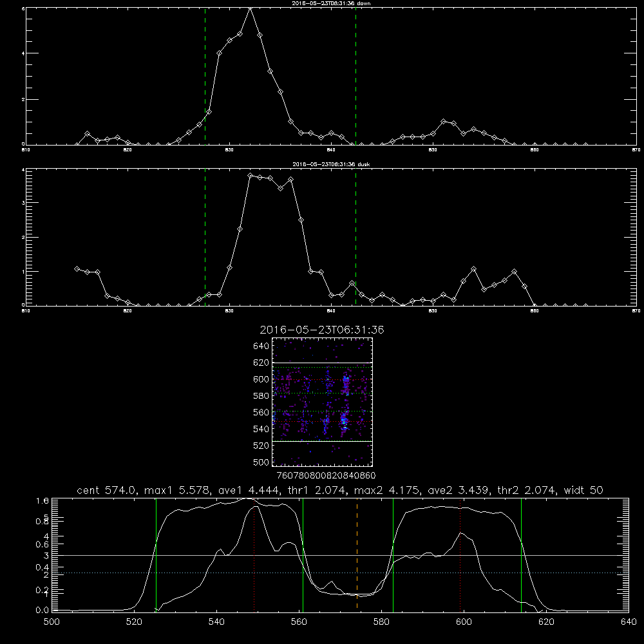Click the '540' x-axis label of bottom plot

216,622
